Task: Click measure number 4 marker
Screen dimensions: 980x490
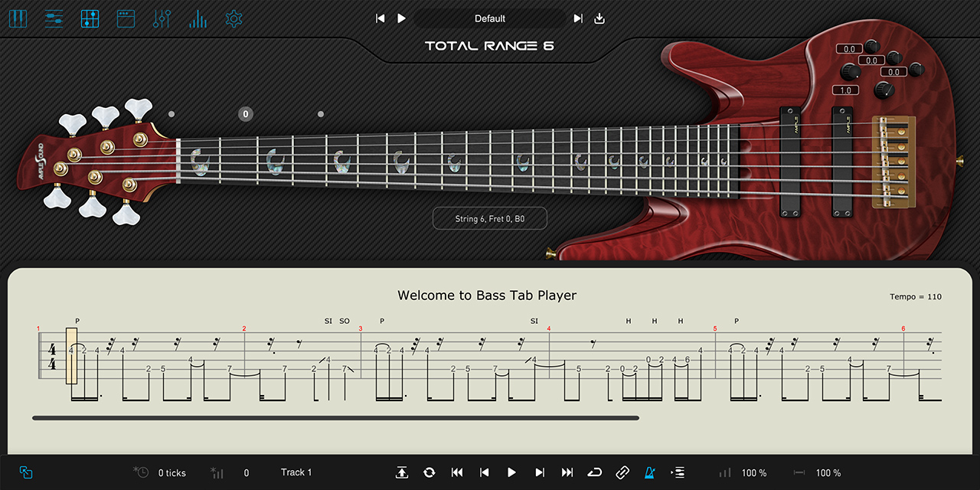Action: coord(548,328)
